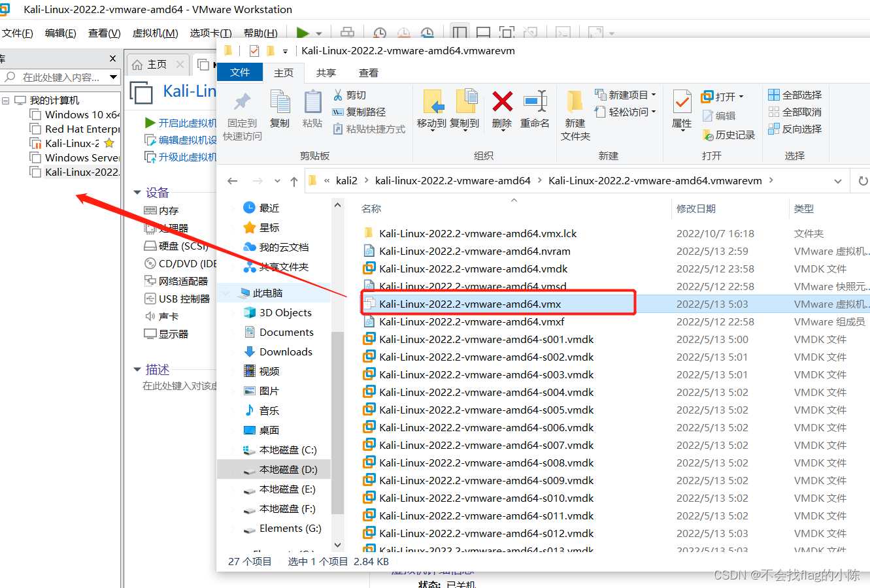Open the New item dropdown
This screenshot has height=588, width=870.
pyautogui.click(x=653, y=95)
